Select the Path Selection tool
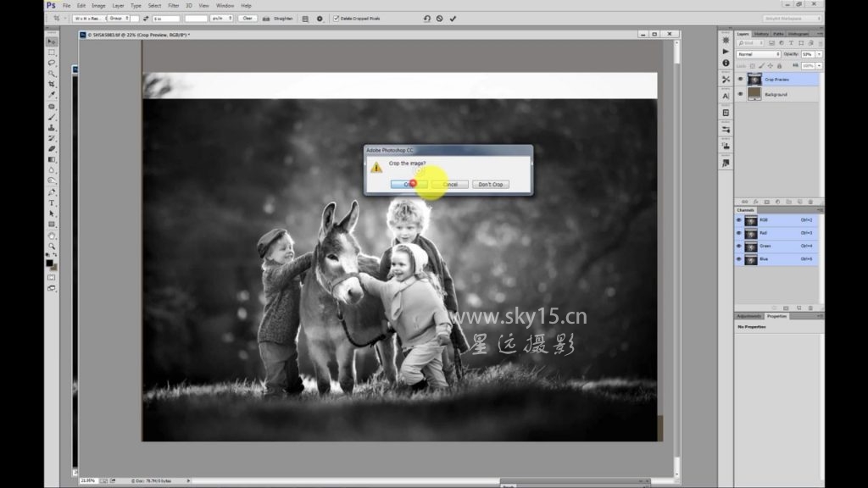The width and height of the screenshot is (868, 488). (52, 213)
